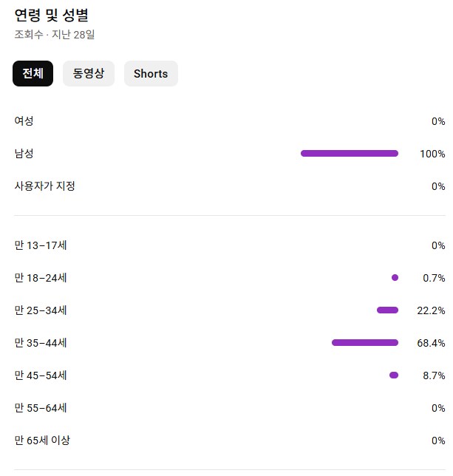Select the 남성 row label
Viewport: 453px width, 476px height.
[24, 154]
